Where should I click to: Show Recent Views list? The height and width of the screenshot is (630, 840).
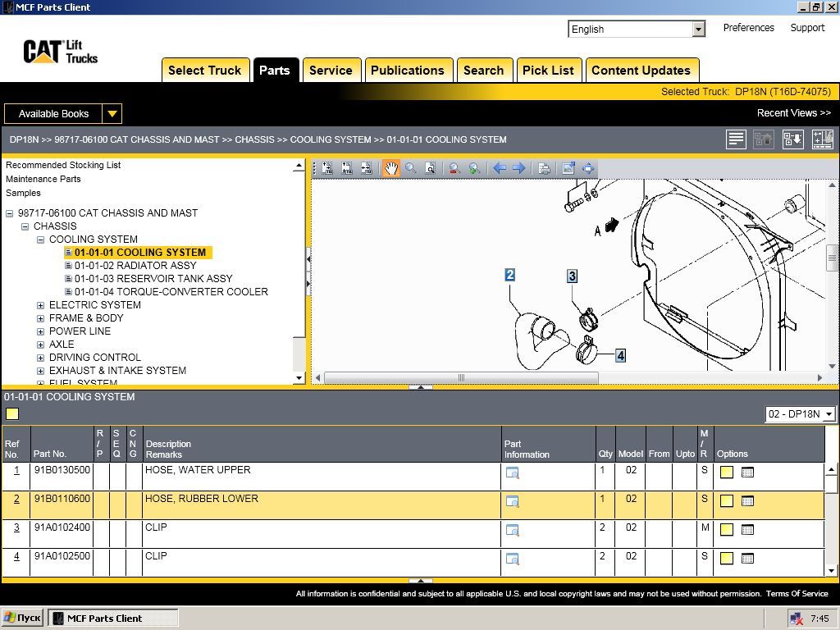[793, 113]
